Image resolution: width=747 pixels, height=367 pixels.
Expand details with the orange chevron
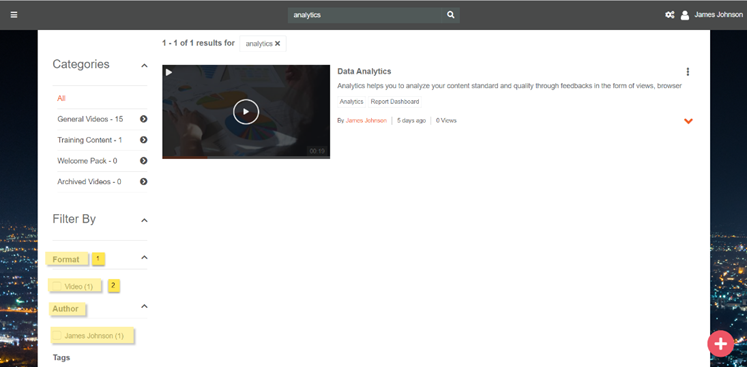tap(688, 121)
